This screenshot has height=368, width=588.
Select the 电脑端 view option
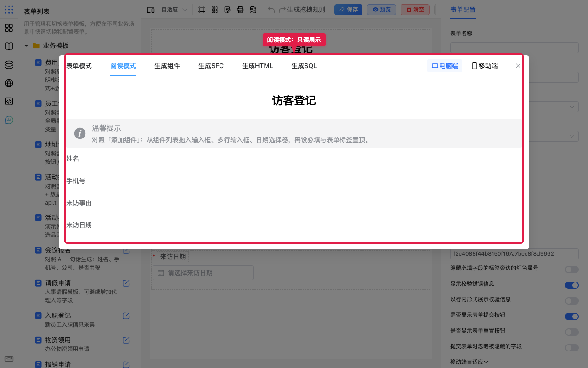[445, 66]
